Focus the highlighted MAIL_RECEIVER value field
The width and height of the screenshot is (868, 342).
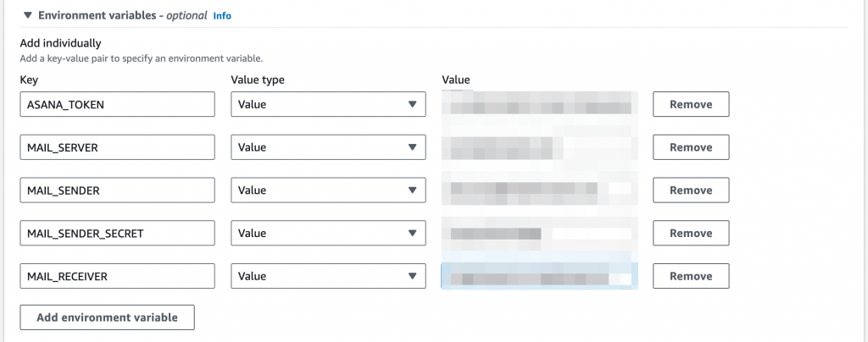(x=538, y=276)
